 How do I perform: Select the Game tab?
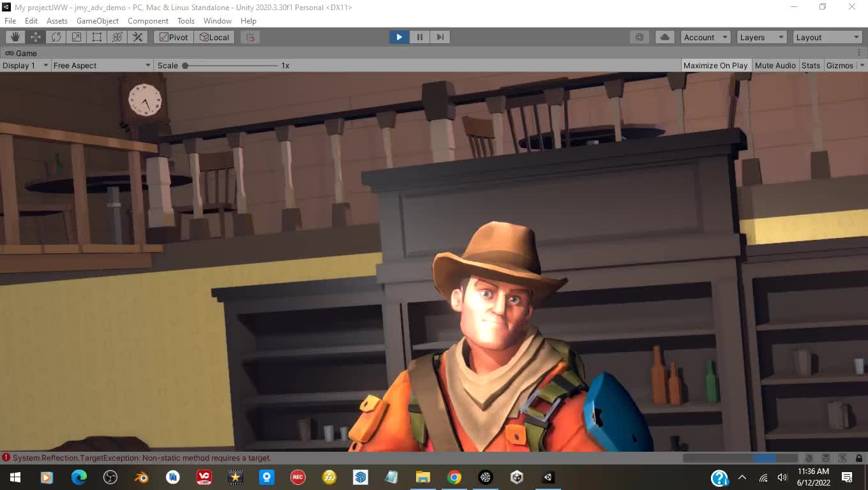[21, 53]
